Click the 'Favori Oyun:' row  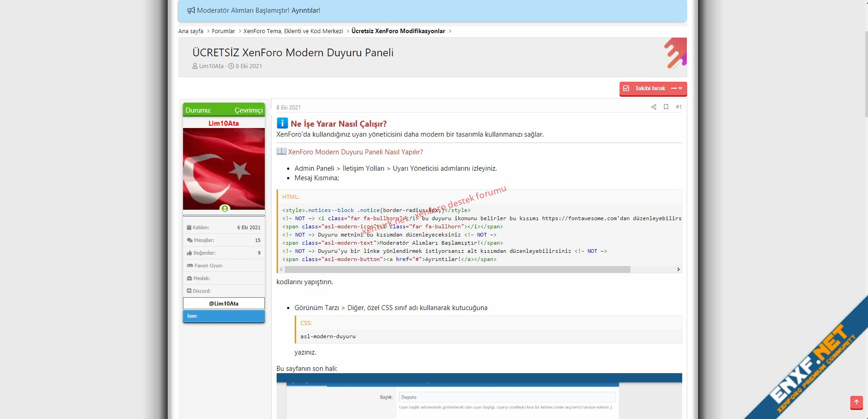(x=224, y=266)
